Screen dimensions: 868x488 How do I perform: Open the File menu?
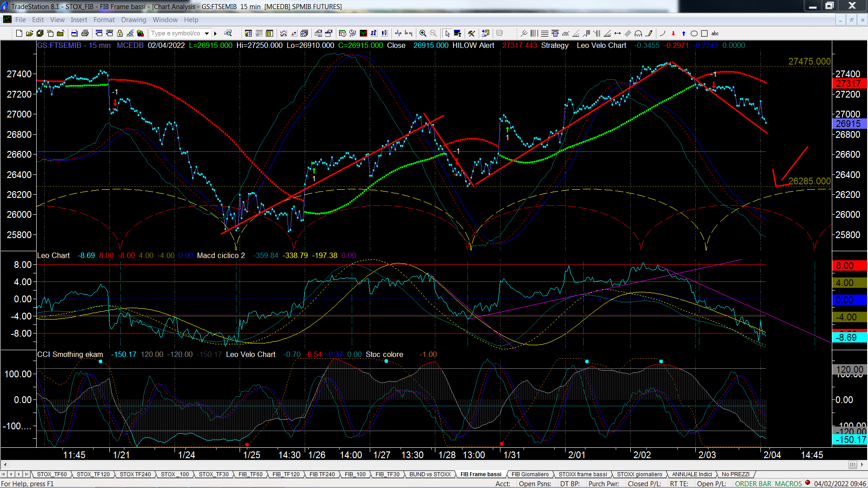20,20
